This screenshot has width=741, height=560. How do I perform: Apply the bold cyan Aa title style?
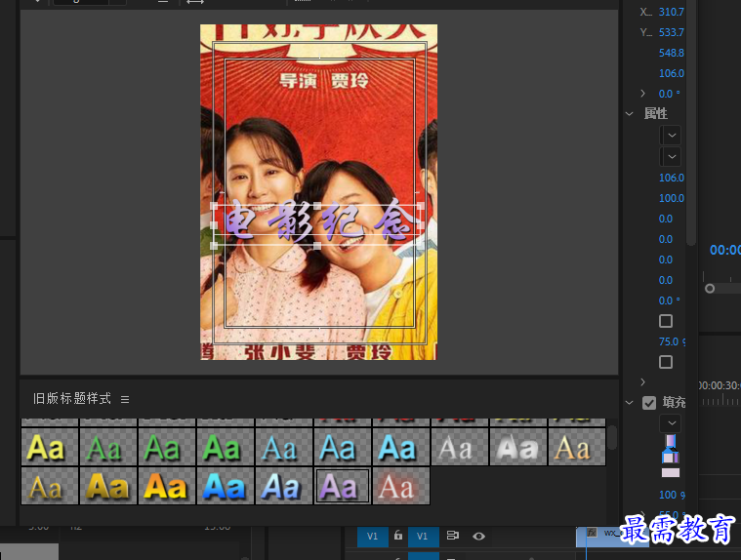pos(401,447)
